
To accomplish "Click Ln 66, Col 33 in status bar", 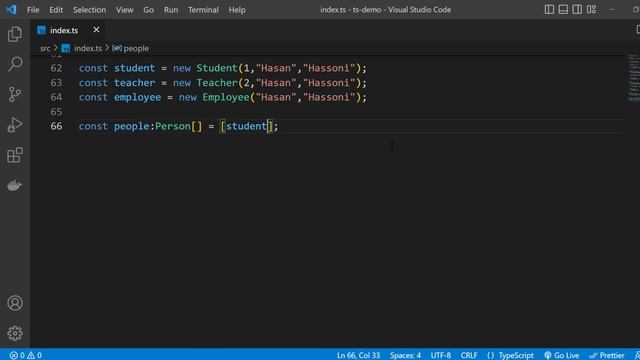I will (358, 355).
